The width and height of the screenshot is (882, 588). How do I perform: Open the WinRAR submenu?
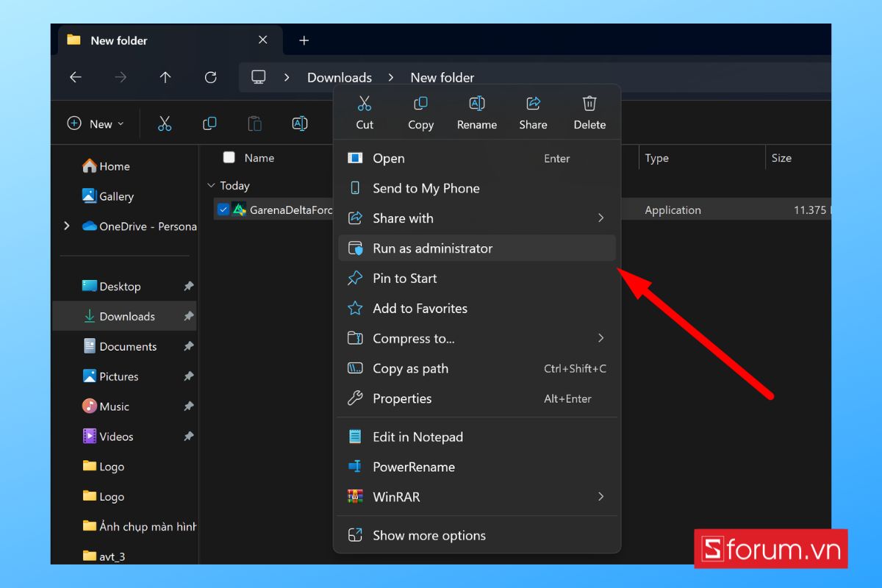[477, 498]
